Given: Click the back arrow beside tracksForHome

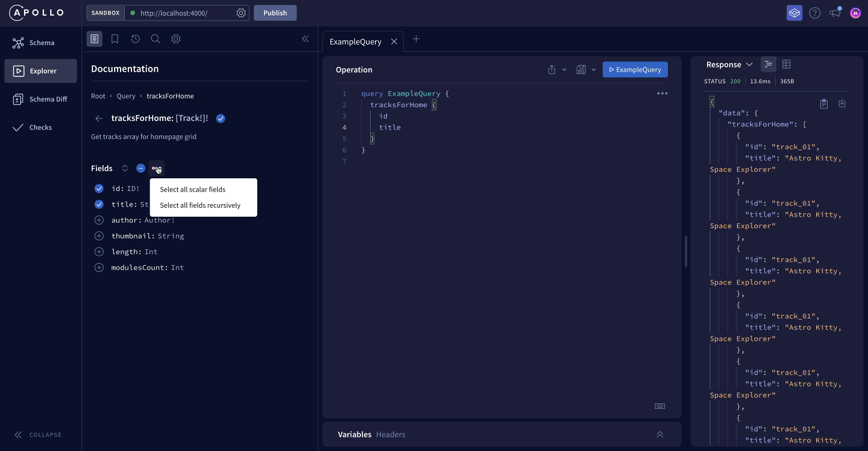Looking at the screenshot, I should 99,119.
